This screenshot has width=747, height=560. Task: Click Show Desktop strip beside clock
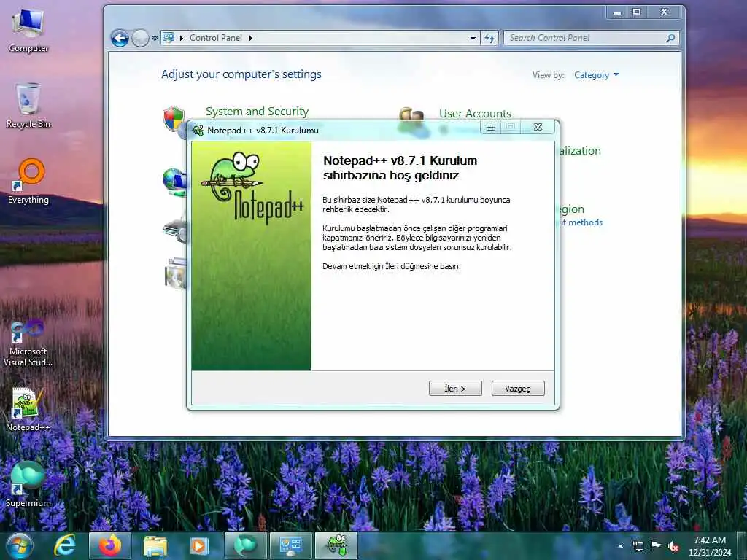(742, 546)
